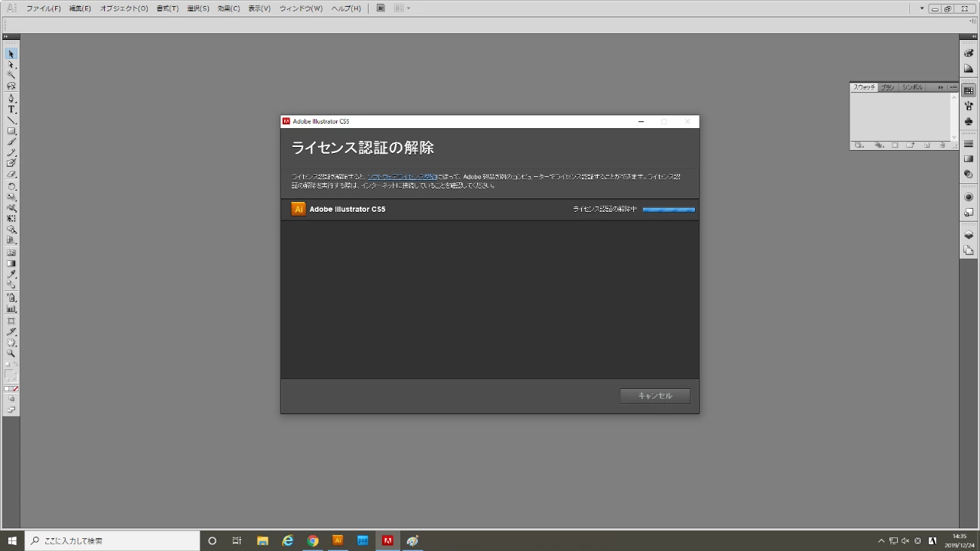Screen dimensions: 980x551
Task: Open the Swatches panel flyout menu
Action: 954,87
